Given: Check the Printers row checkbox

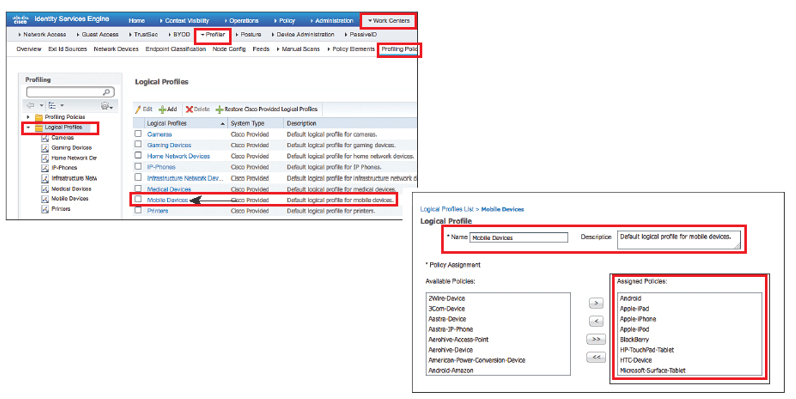Looking at the screenshot, I should [x=138, y=210].
